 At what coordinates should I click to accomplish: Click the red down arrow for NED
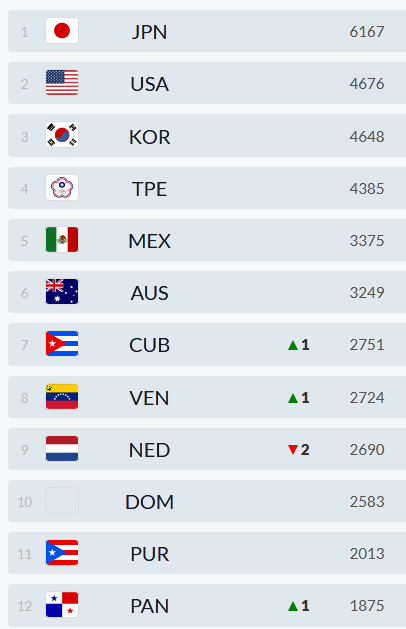pyautogui.click(x=293, y=450)
